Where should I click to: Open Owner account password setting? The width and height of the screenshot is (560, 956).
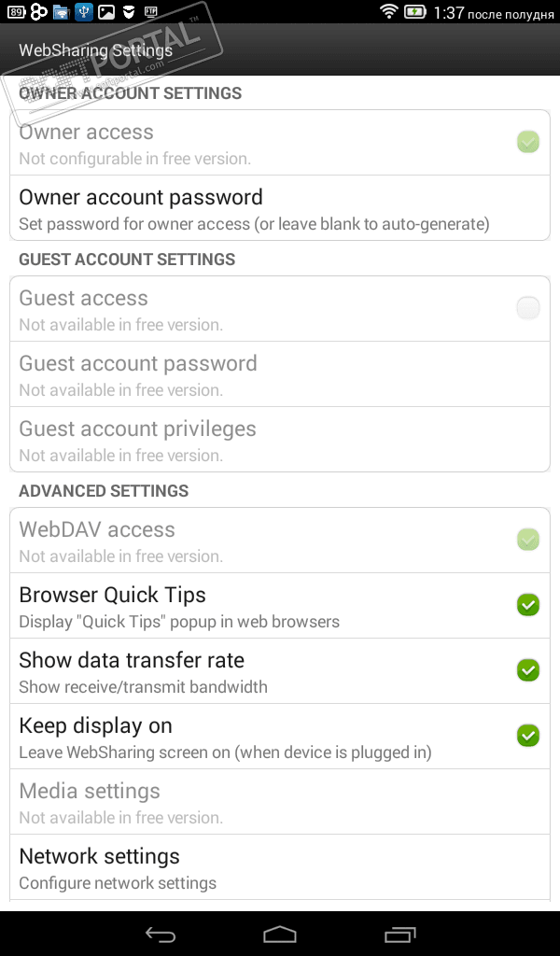point(280,208)
